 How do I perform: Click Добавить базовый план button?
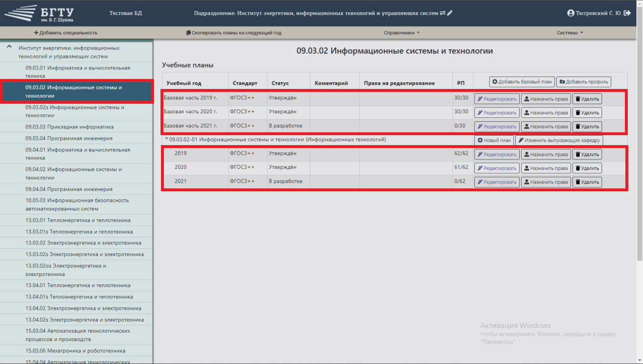click(522, 82)
